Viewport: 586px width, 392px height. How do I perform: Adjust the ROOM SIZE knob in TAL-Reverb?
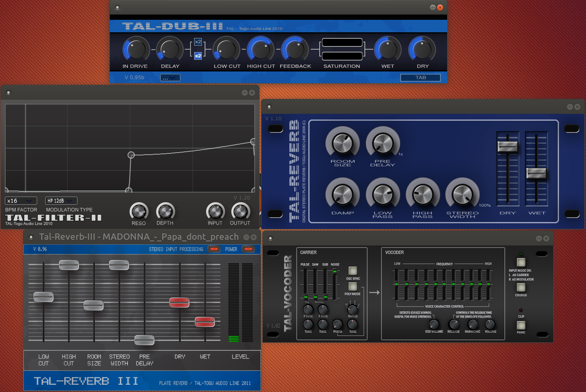(342, 143)
